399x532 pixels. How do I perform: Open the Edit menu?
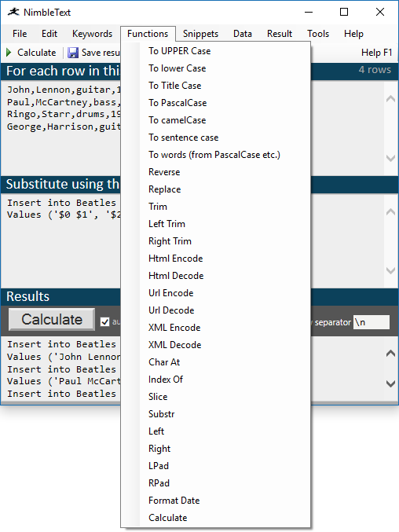(49, 34)
